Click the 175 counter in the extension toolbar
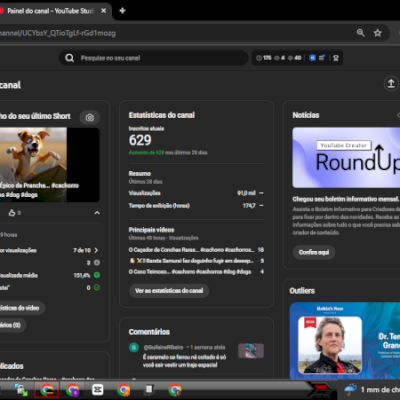 pos(264,58)
